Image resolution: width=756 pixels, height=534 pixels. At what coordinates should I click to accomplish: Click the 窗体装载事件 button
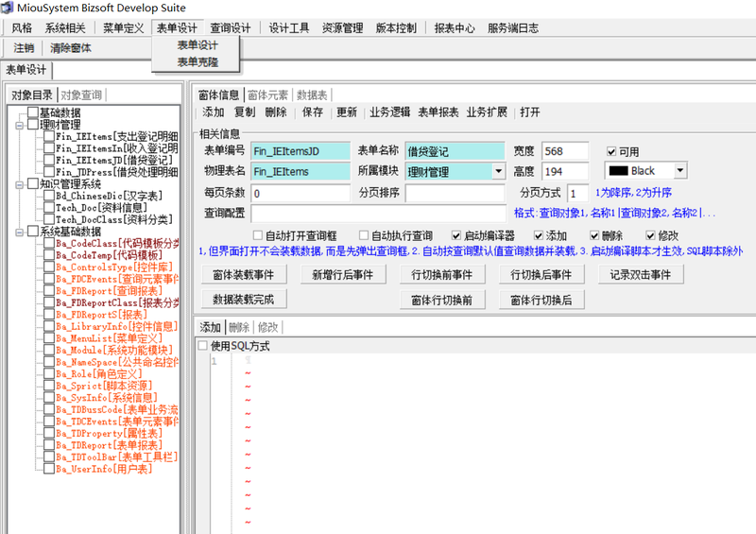[243, 275]
